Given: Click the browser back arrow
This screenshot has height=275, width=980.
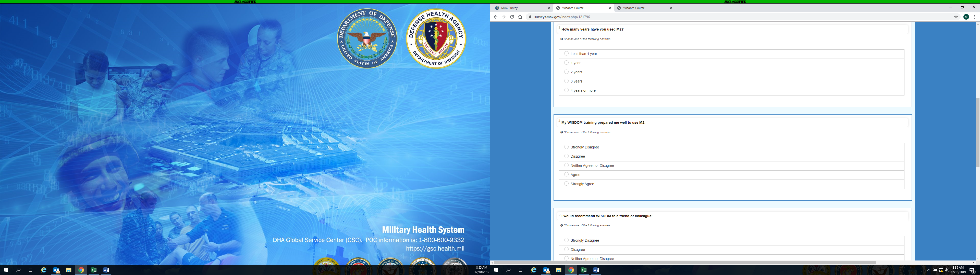Looking at the screenshot, I should pyautogui.click(x=495, y=17).
